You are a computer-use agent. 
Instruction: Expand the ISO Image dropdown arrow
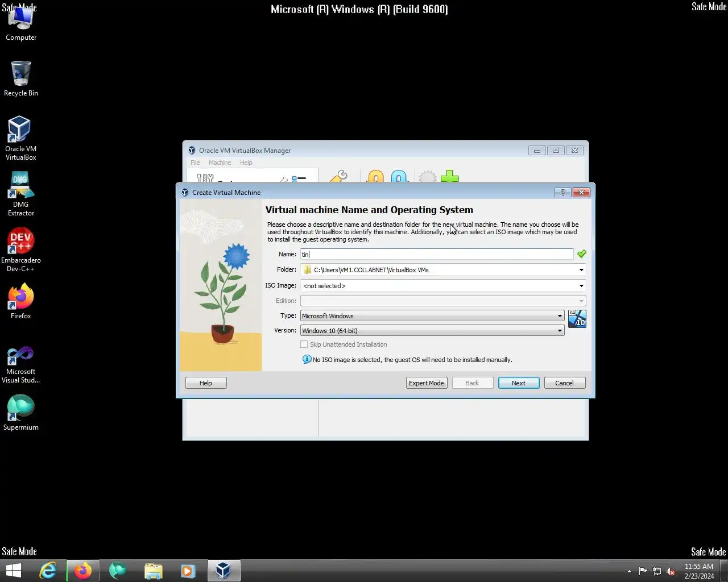(581, 286)
